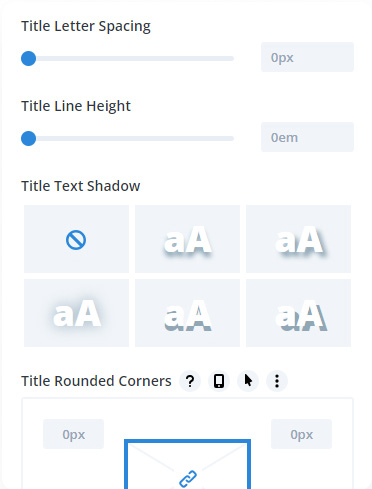Choose the soft glow text shadow preset

point(76,313)
